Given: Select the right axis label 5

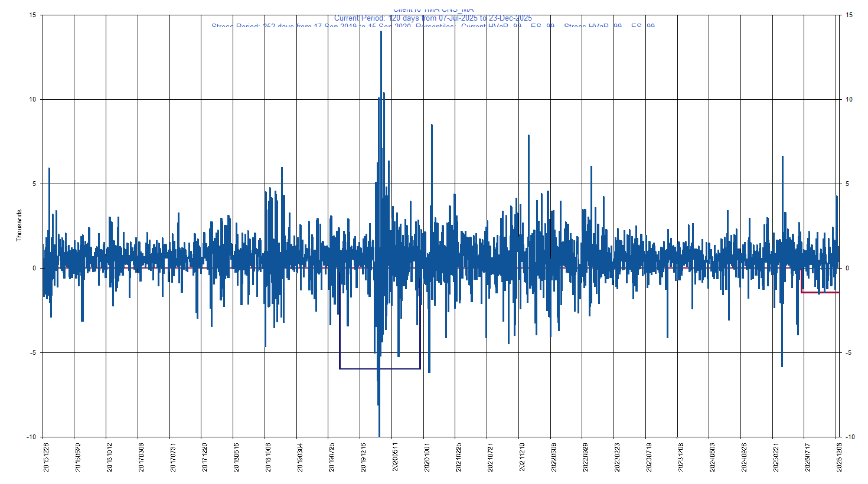Looking at the screenshot, I should point(847,184).
